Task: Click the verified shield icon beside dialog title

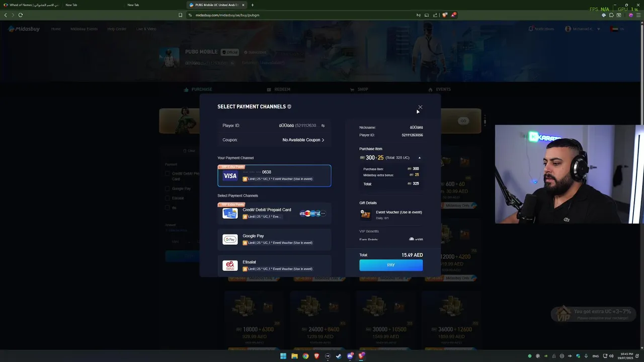Action: click(x=289, y=107)
